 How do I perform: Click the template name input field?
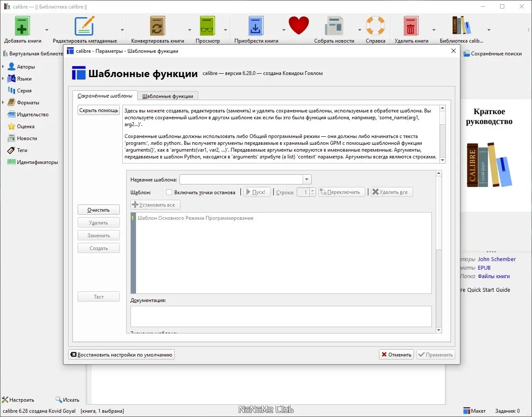tap(241, 179)
